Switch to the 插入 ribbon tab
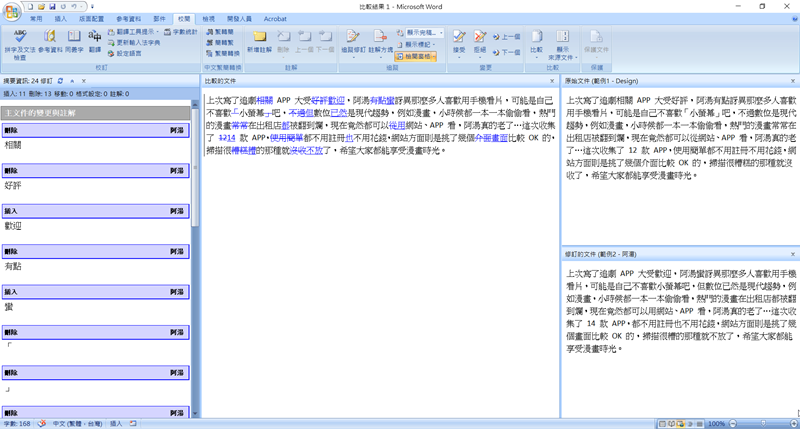This screenshot has width=800, height=429. 61,19
